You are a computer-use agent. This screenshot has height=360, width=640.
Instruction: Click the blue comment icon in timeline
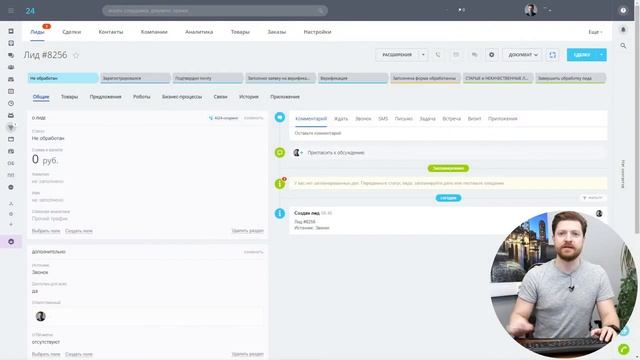[280, 117]
